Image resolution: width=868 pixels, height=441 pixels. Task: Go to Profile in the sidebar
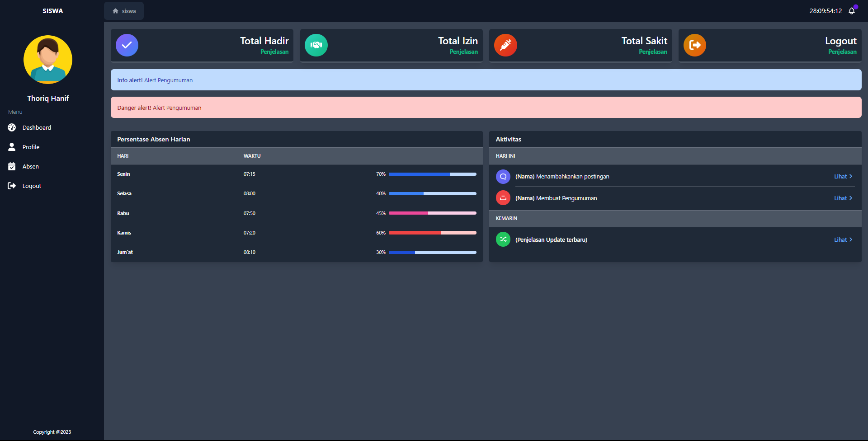pos(31,147)
